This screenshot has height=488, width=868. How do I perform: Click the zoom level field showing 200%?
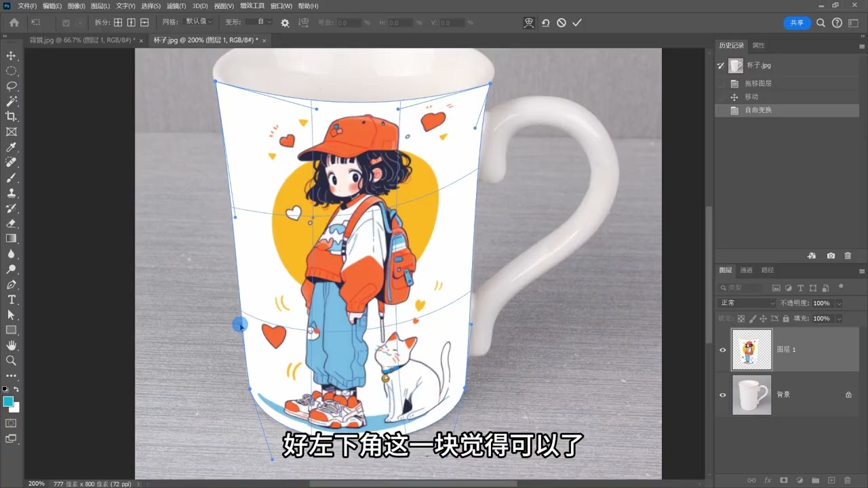pos(37,483)
